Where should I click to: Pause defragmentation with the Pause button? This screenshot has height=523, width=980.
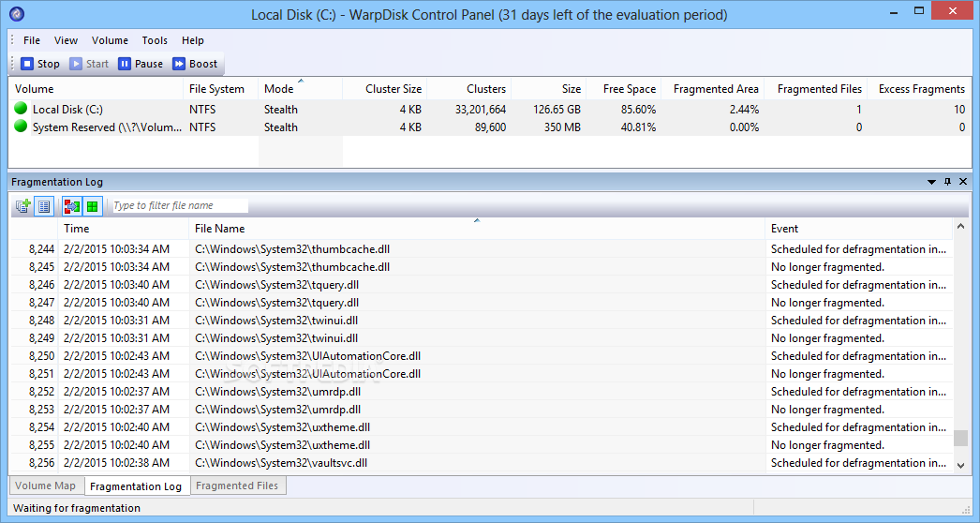point(141,64)
